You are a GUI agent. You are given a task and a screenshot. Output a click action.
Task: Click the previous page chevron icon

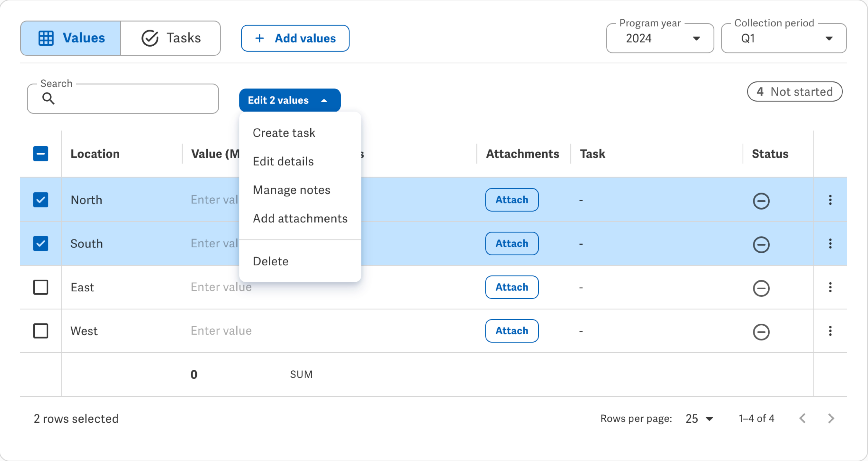803,418
